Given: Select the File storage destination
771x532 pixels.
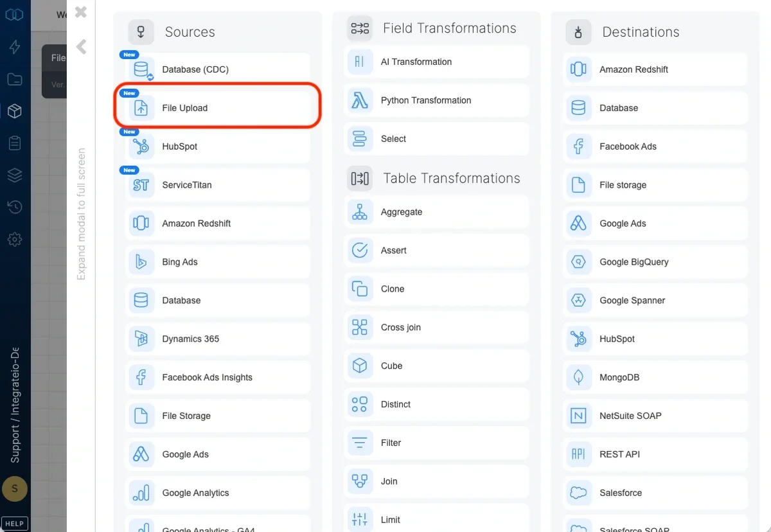Looking at the screenshot, I should tap(655, 185).
